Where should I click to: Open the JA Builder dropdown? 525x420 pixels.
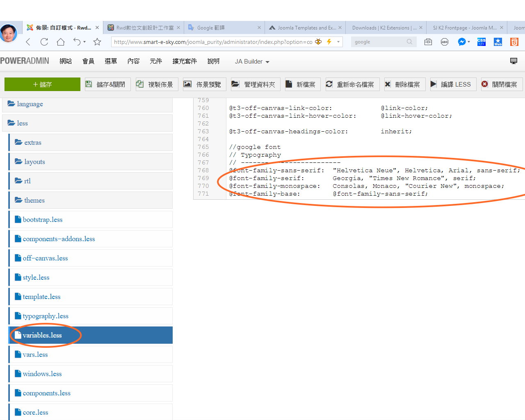[x=252, y=62]
